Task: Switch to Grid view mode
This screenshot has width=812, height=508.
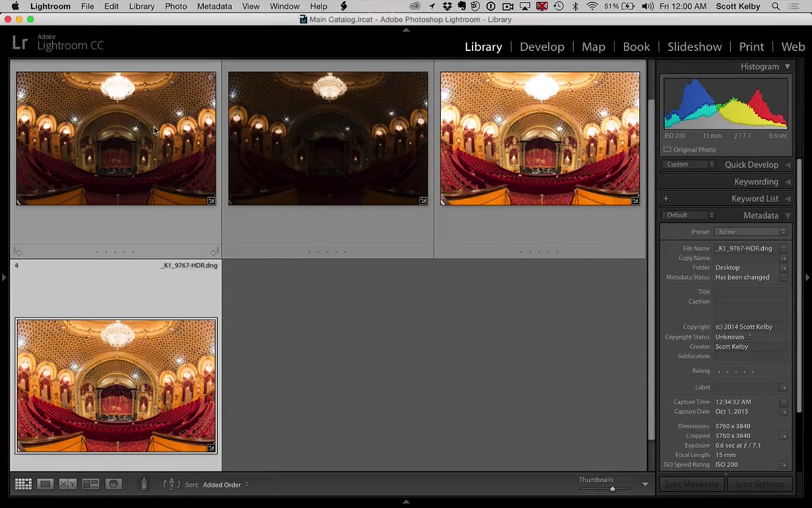Action: pos(24,484)
